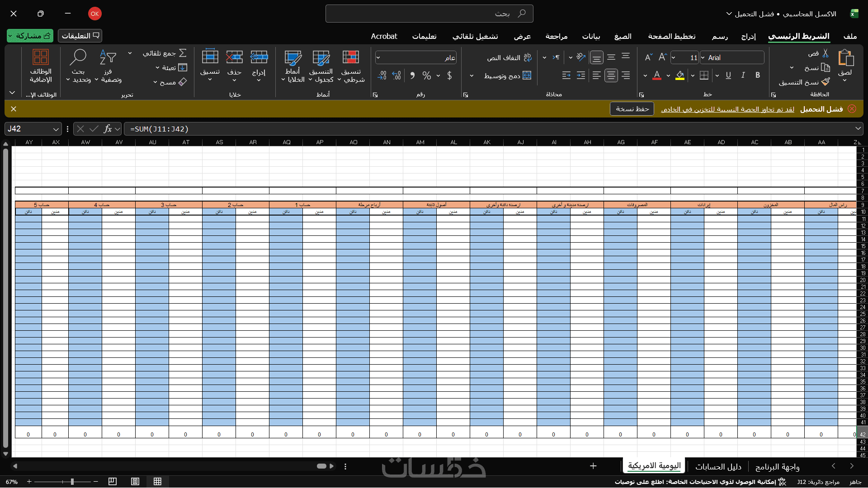The height and width of the screenshot is (488, 868).
Task: Click the percent style icon
Action: tap(426, 75)
